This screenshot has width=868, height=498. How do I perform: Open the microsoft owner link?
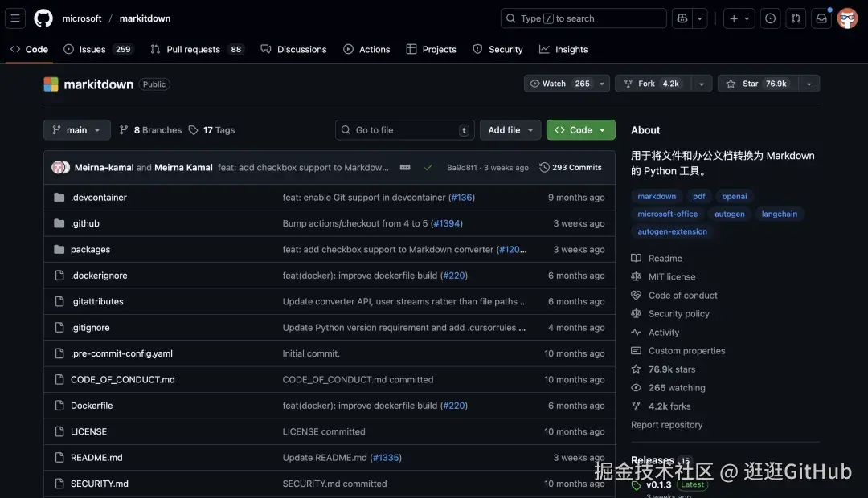pos(82,18)
